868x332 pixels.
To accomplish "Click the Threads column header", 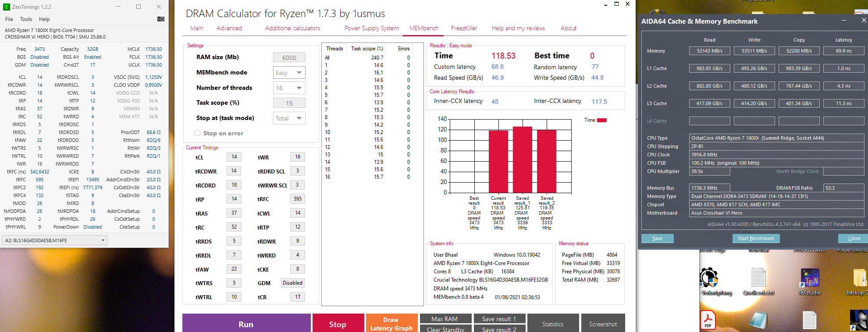I will (x=334, y=49).
